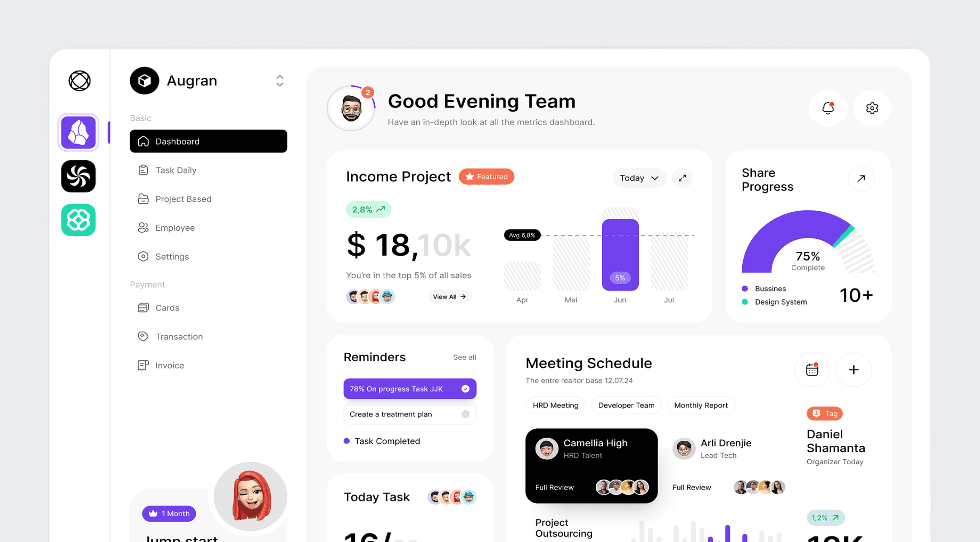Select the purple crystal app icon
Viewport: 980px width, 542px height.
pyautogui.click(x=78, y=132)
